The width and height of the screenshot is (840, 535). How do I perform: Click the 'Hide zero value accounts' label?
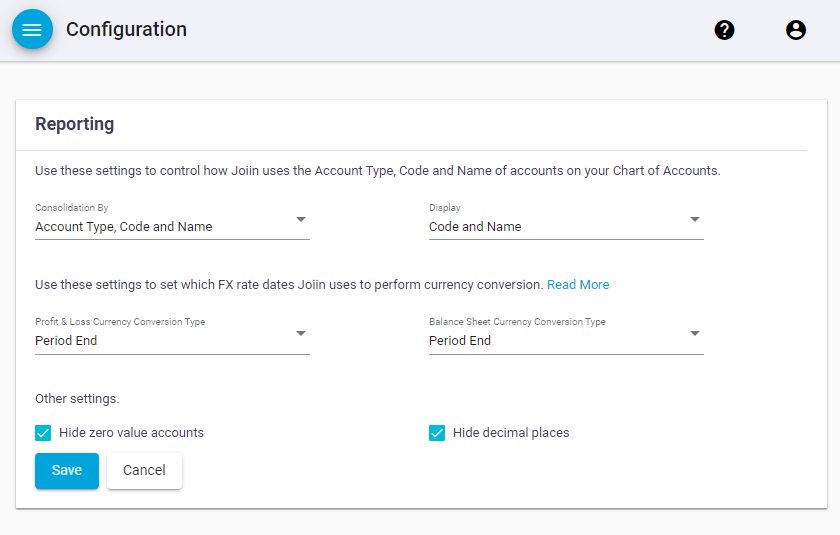point(131,433)
